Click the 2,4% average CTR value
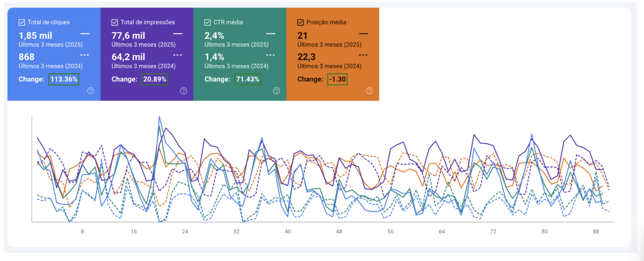Screen dimensions: 644x261 tap(214, 36)
